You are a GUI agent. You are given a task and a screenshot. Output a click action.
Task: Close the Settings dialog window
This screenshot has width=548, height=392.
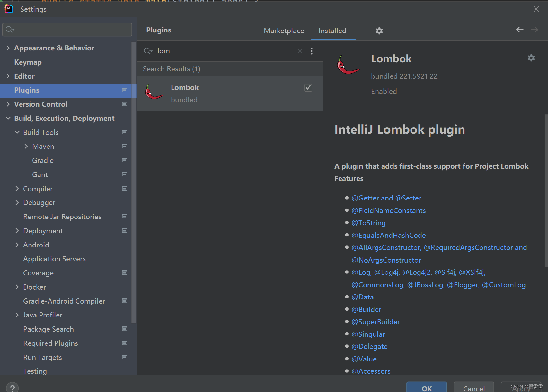pos(536,9)
